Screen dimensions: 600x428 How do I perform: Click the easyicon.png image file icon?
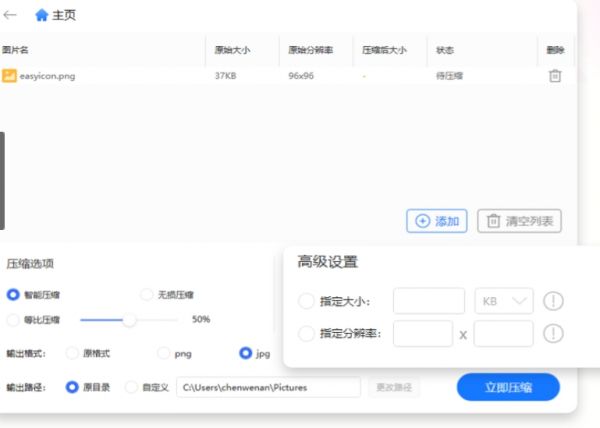coord(9,76)
